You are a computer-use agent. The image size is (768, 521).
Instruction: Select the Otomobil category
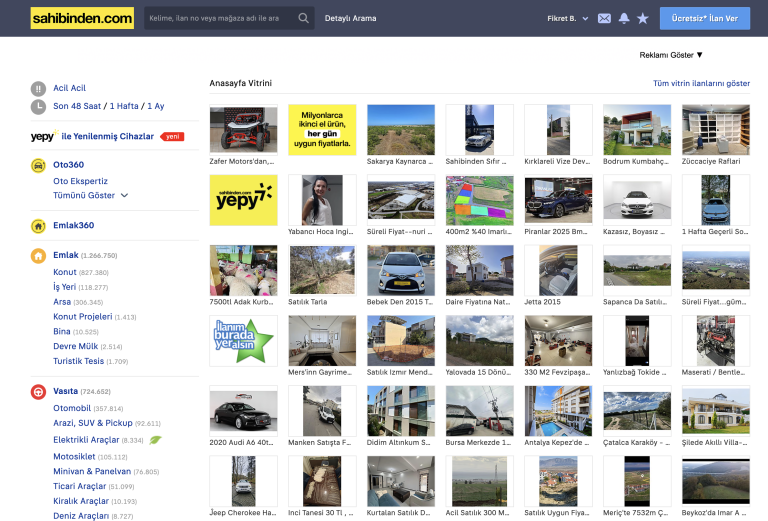(x=72, y=408)
